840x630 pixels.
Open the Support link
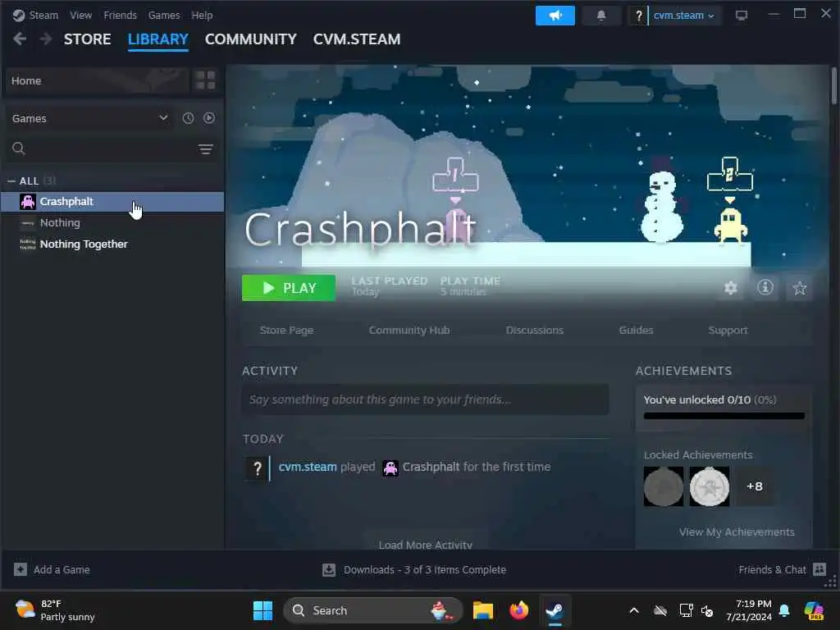click(x=728, y=330)
